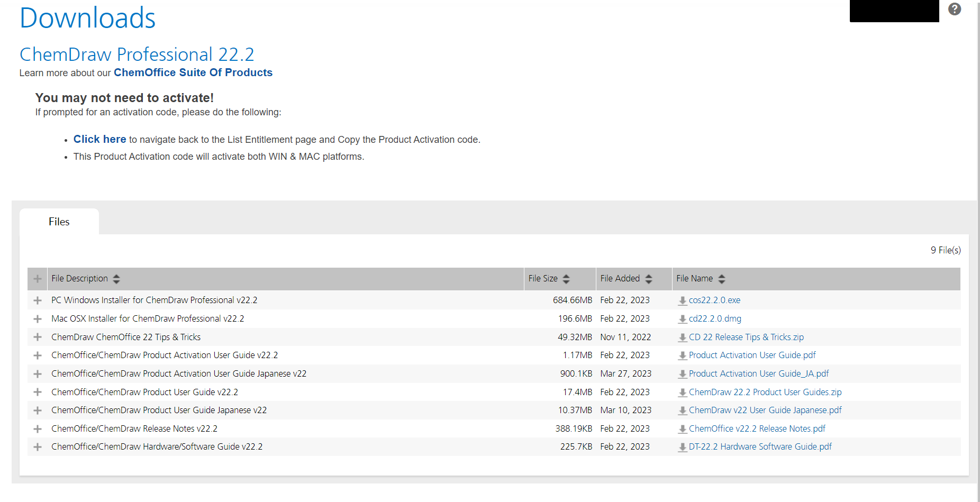Click Hardware/Software Guide v22.2 description text
Screen dimensions: 980x502
coord(157,446)
